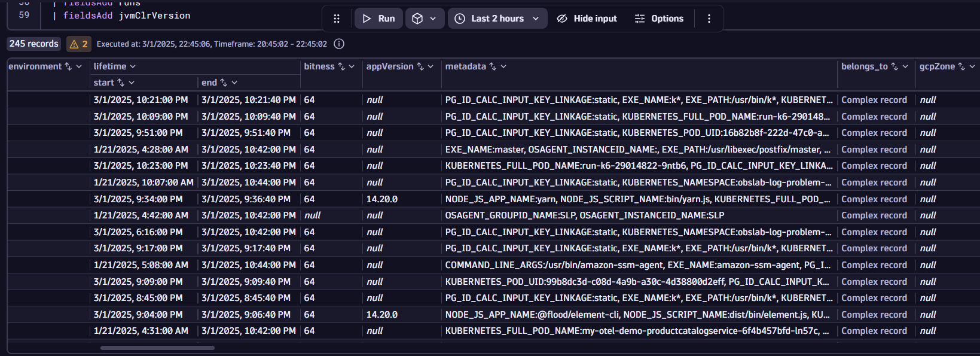
Task: Open the three-dot more actions menu
Action: 709,19
